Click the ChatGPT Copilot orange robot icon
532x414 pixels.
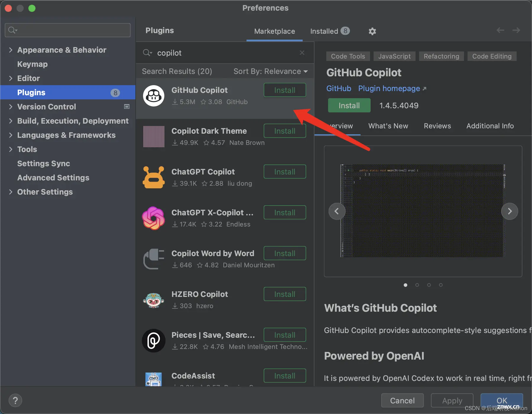154,177
